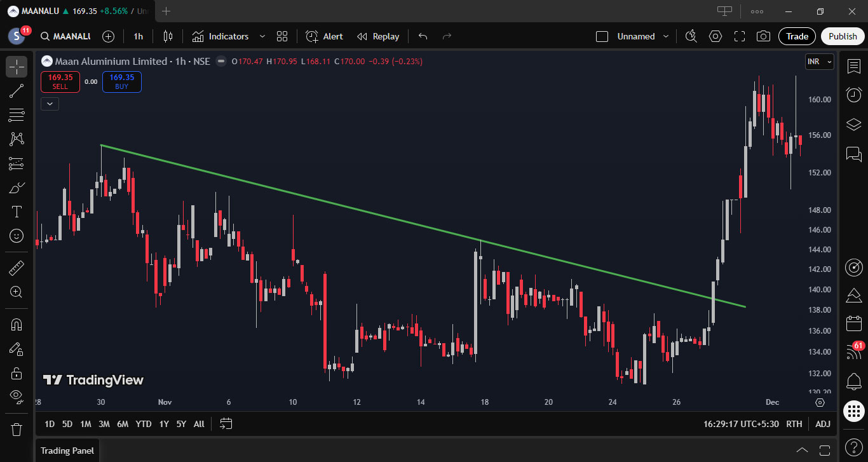Change the 1h timeframe interval

pos(138,36)
